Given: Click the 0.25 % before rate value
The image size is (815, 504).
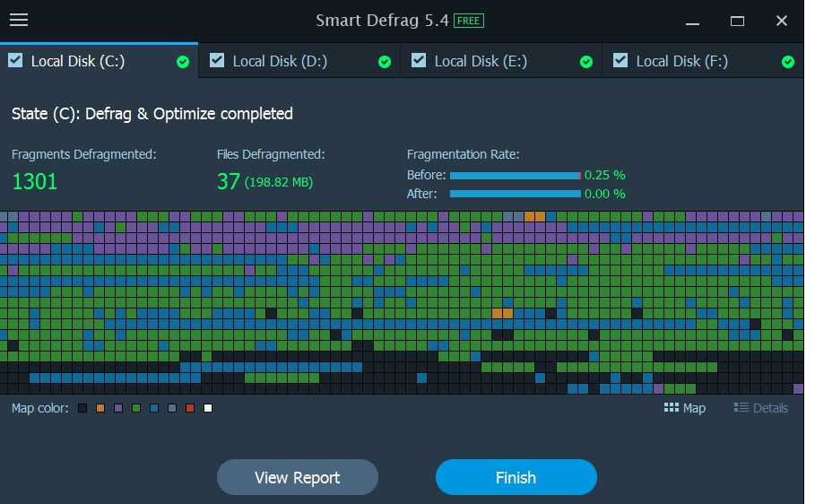Looking at the screenshot, I should click(604, 175).
